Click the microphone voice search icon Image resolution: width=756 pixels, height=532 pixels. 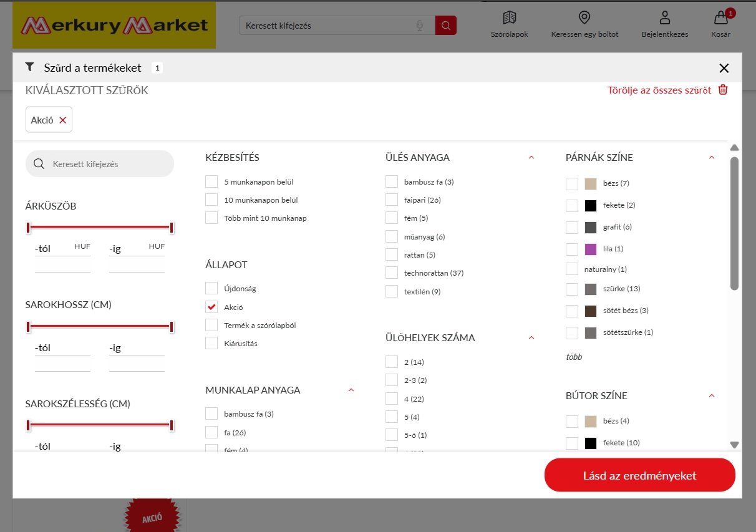tap(420, 26)
